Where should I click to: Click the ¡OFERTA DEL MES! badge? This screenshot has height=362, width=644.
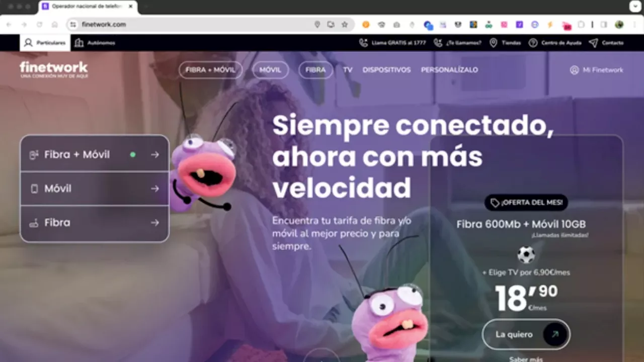point(526,203)
